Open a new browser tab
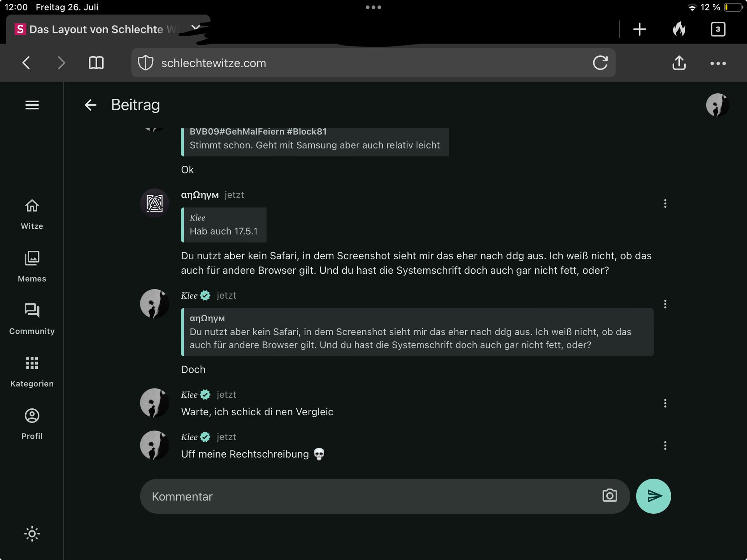747x560 pixels. [639, 29]
